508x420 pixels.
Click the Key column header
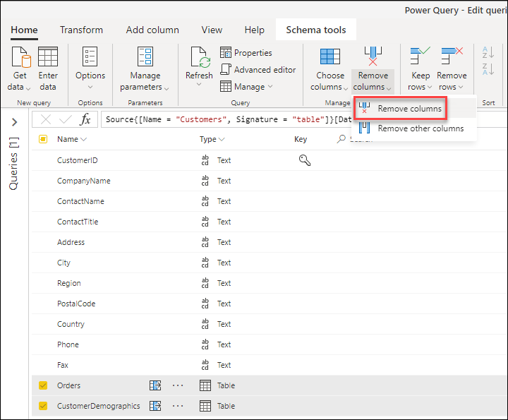(x=301, y=139)
